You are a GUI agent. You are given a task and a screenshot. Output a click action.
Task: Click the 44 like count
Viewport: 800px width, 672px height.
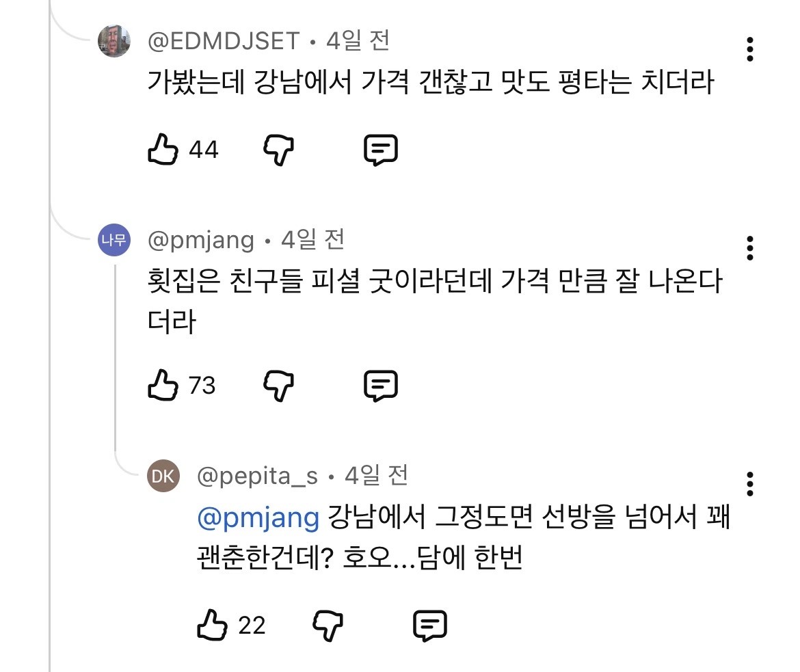click(204, 150)
